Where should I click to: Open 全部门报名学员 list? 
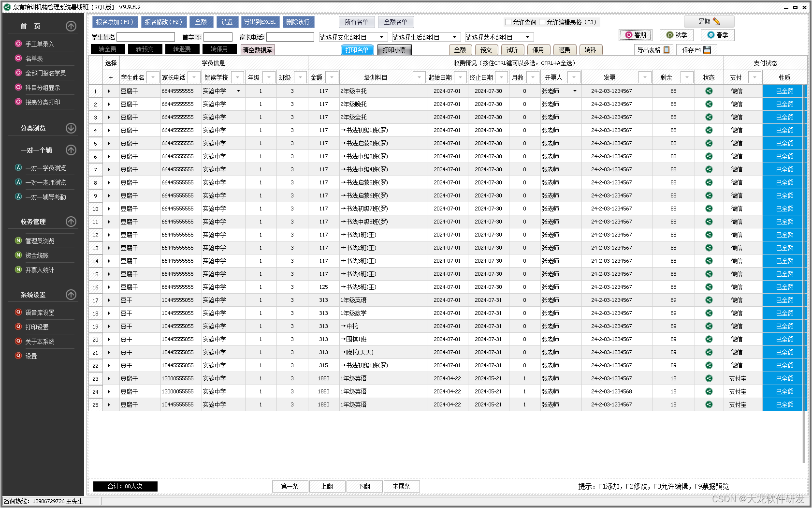click(45, 73)
